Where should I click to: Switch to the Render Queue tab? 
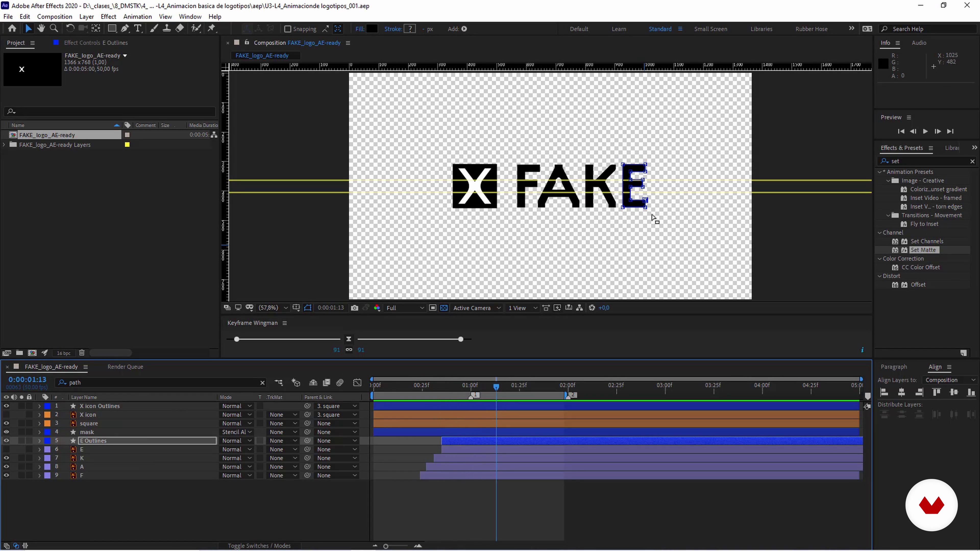125,367
